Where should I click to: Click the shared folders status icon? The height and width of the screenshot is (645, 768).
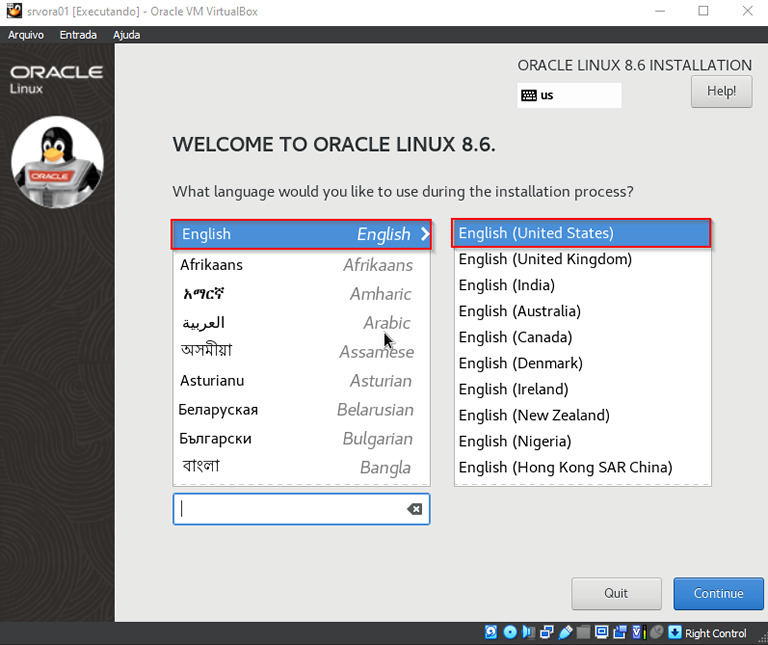click(x=583, y=632)
